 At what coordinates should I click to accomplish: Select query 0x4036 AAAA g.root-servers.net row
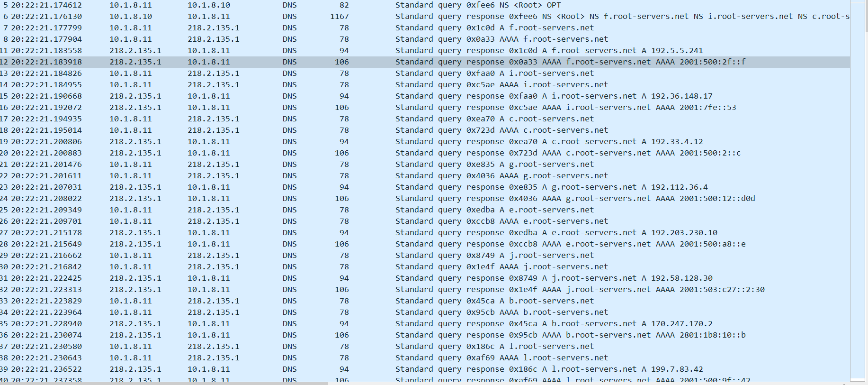point(425,176)
